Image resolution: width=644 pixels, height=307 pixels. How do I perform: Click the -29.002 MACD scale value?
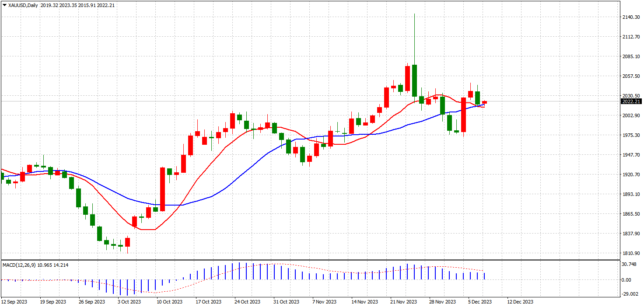click(x=630, y=294)
